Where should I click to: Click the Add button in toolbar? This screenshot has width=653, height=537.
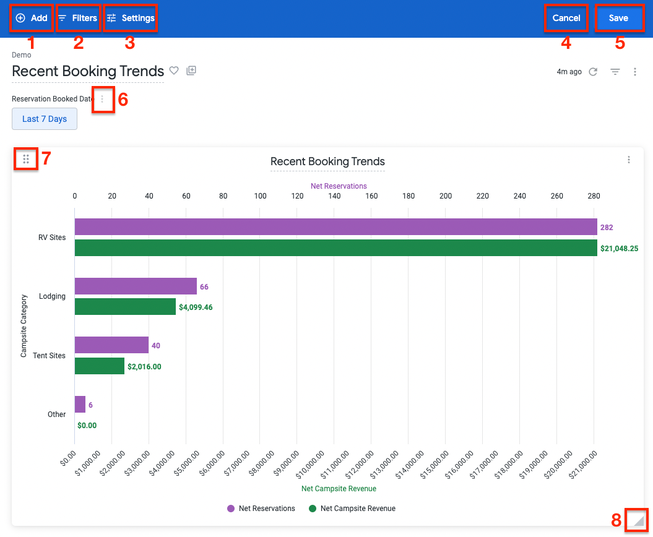click(x=32, y=18)
